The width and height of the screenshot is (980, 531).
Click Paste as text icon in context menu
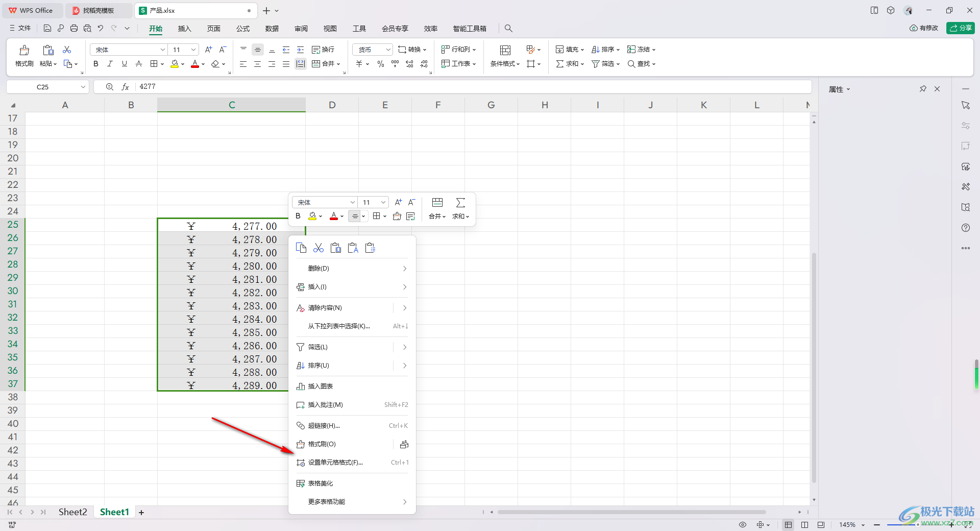353,248
